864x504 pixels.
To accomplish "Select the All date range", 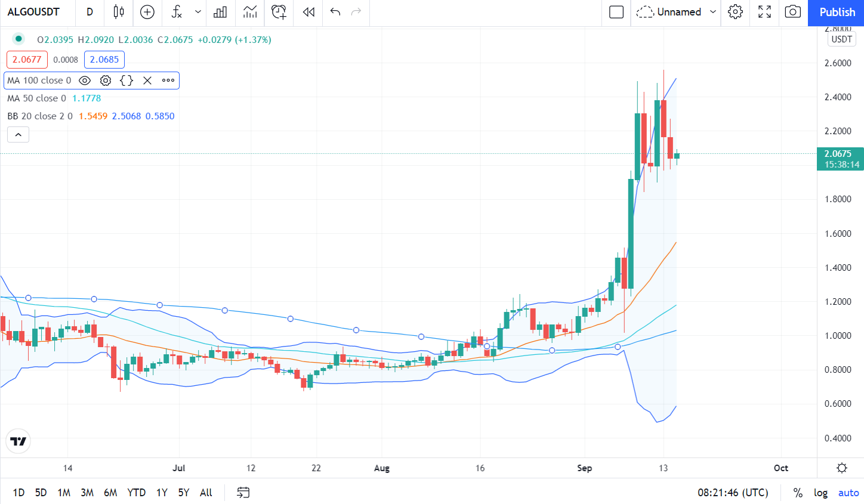I will (206, 493).
